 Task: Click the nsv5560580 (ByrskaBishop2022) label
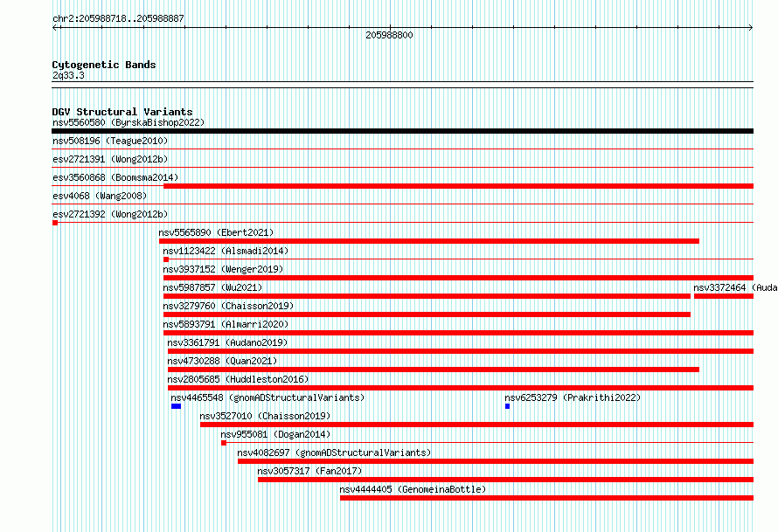129,122
